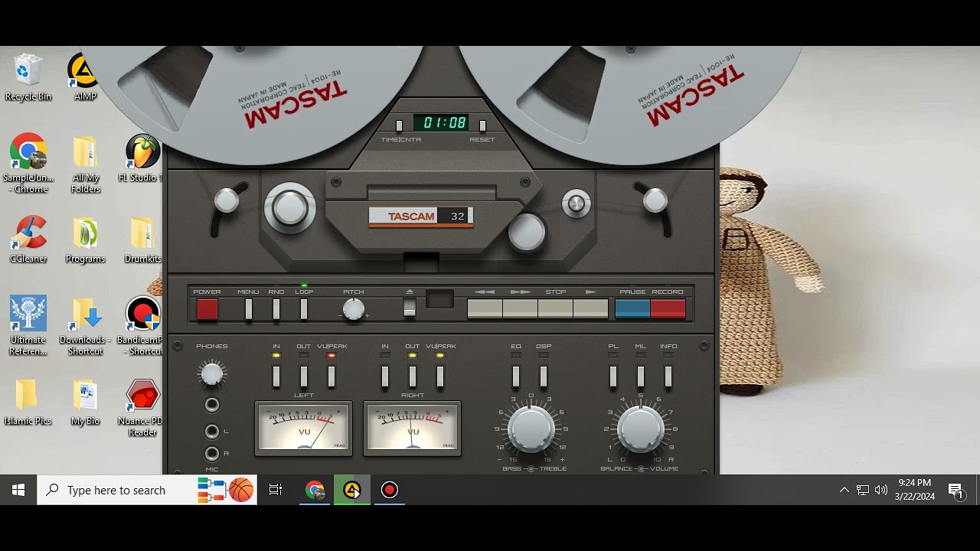Open the Windows Start menu
Screen dimensions: 980x551
[18, 490]
